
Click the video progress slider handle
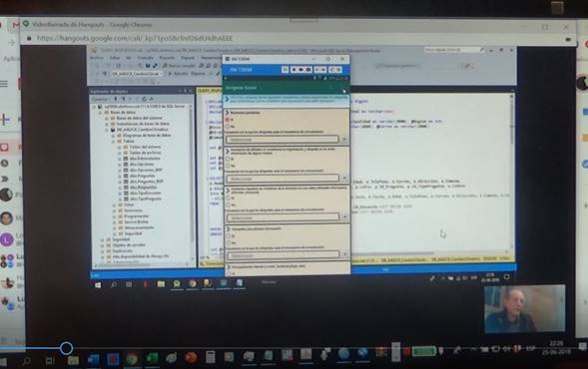[66, 348]
